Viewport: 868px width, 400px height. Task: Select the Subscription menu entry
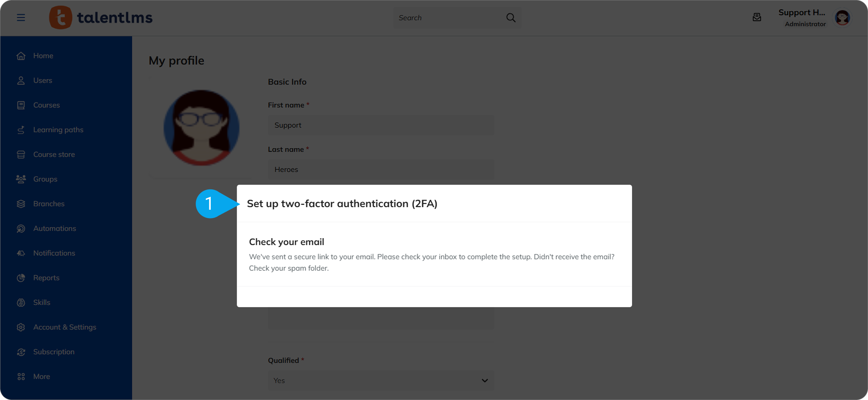(x=54, y=351)
